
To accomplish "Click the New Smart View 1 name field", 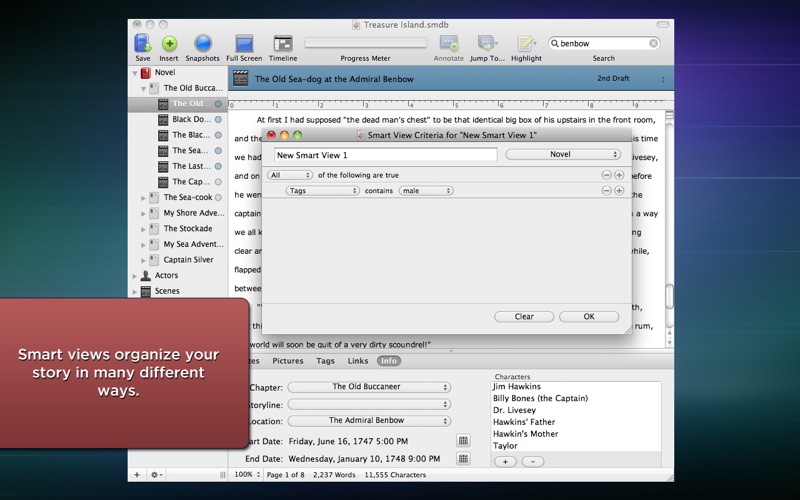I will click(386, 155).
